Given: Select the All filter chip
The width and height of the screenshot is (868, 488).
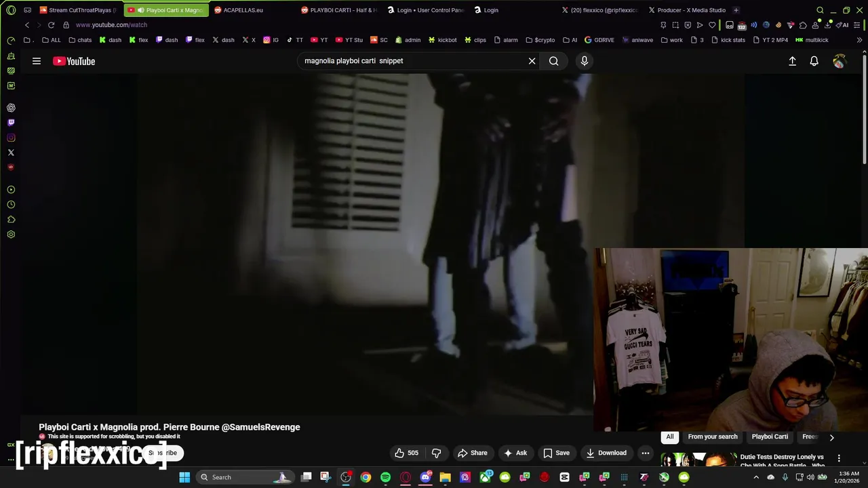Looking at the screenshot, I should point(670,436).
